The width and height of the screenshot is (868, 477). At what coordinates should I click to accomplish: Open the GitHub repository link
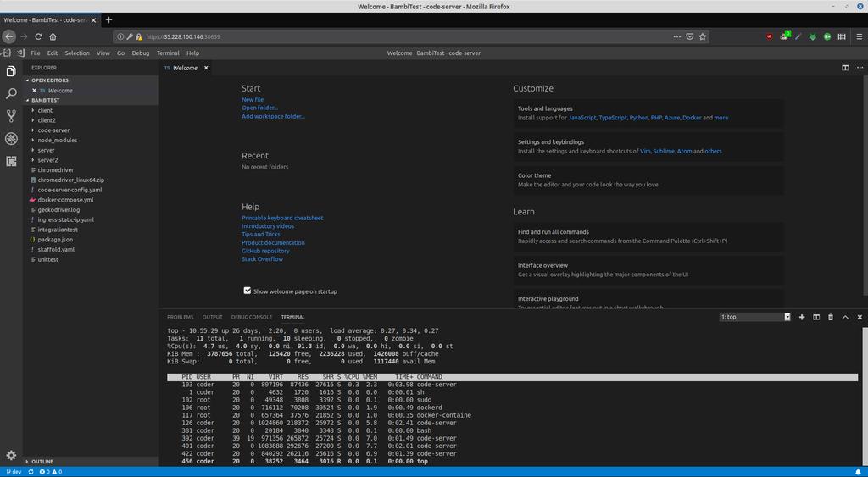(x=265, y=251)
